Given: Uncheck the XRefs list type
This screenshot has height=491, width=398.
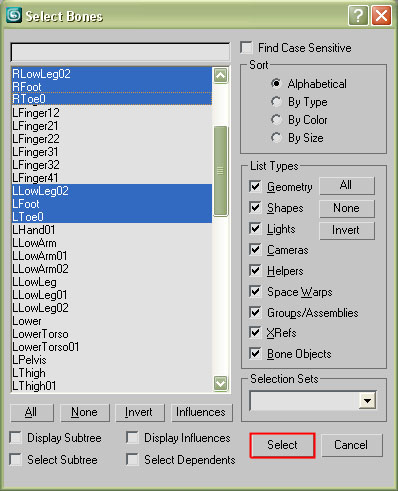Looking at the screenshot, I should tap(255, 332).
